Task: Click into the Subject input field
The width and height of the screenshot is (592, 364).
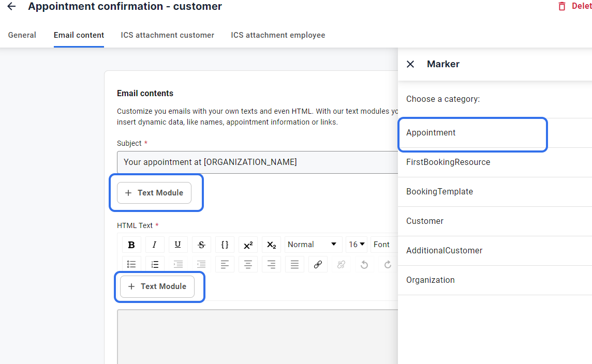Action: tap(258, 162)
